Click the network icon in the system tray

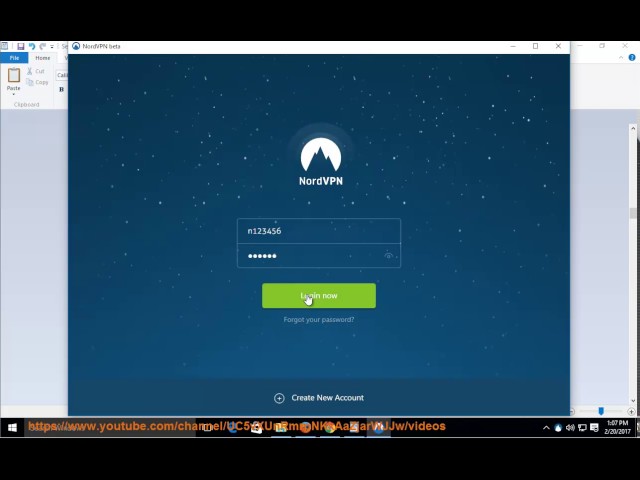[x=582, y=428]
